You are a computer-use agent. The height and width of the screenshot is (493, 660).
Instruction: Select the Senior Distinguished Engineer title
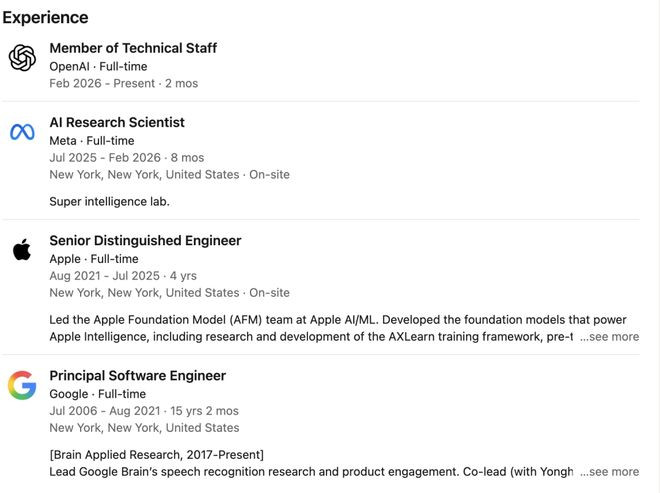(145, 240)
